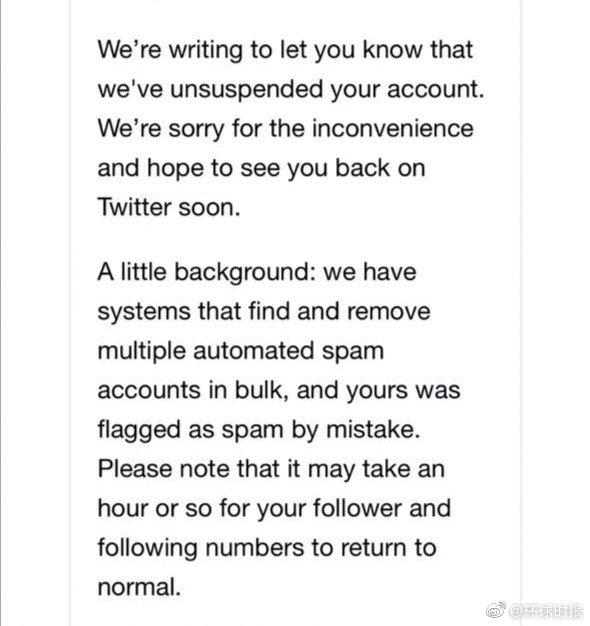Click the word "mistake." in second paragraph
The image size is (590, 626).
click(373, 429)
